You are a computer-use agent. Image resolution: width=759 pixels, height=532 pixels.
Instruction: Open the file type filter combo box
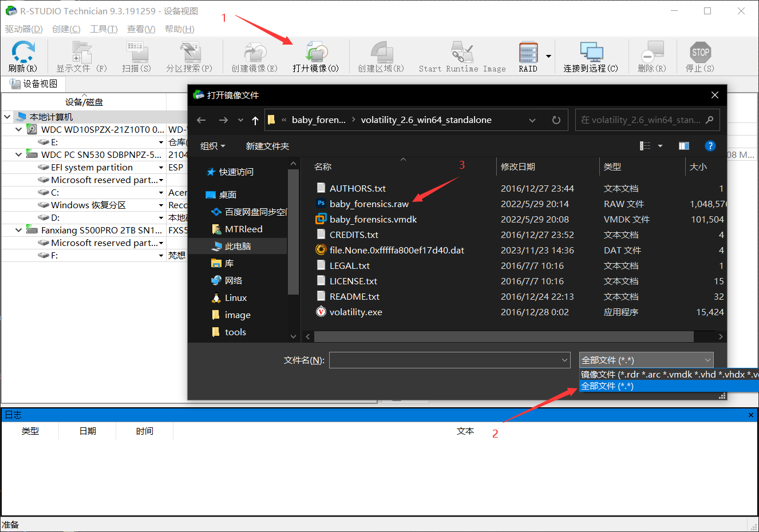(646, 360)
